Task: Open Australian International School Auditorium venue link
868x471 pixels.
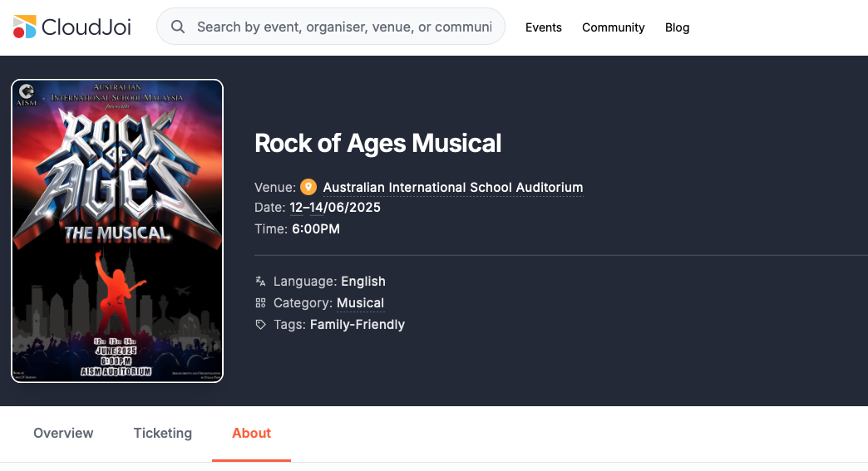Action: 452,187
